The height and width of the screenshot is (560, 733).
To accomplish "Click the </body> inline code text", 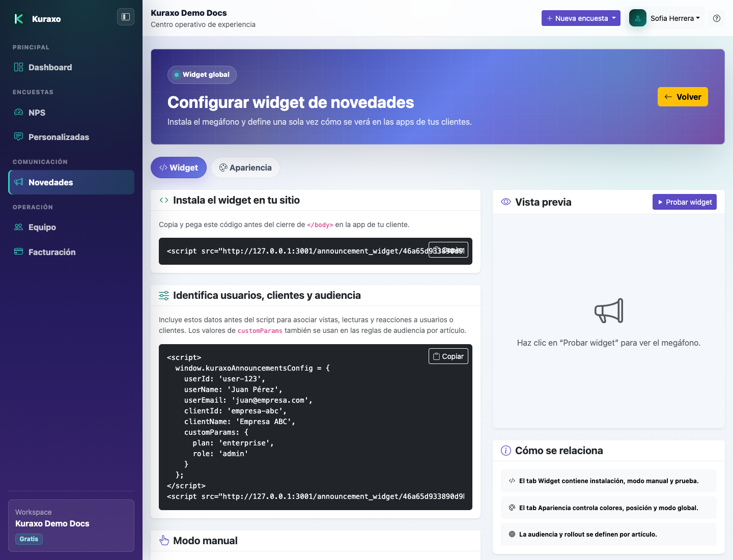I will tap(320, 225).
